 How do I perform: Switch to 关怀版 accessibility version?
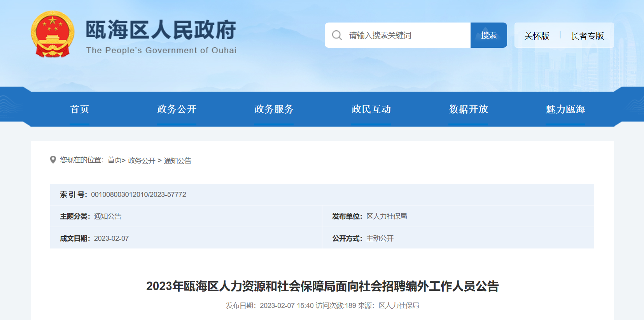click(537, 36)
